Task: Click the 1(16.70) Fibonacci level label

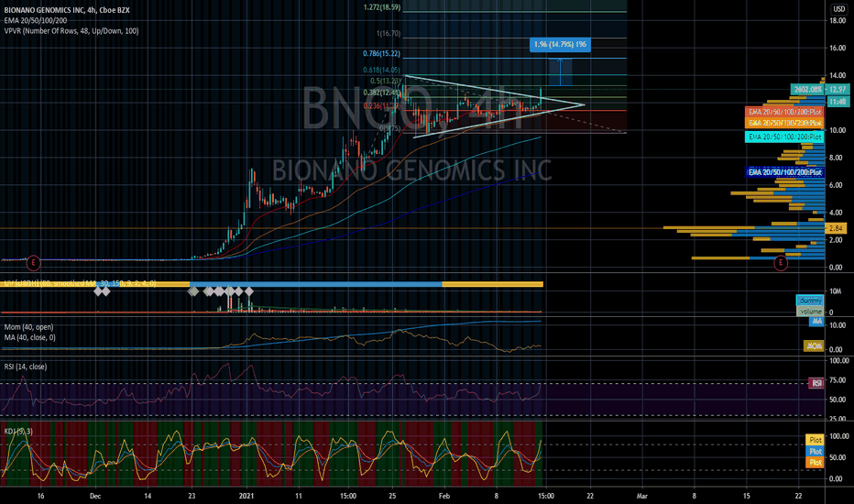Action: tap(389, 34)
